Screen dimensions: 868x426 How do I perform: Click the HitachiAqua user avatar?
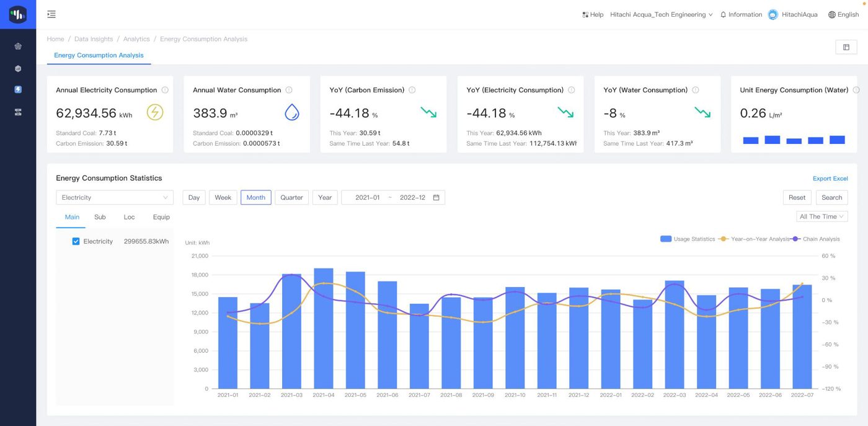pyautogui.click(x=773, y=14)
